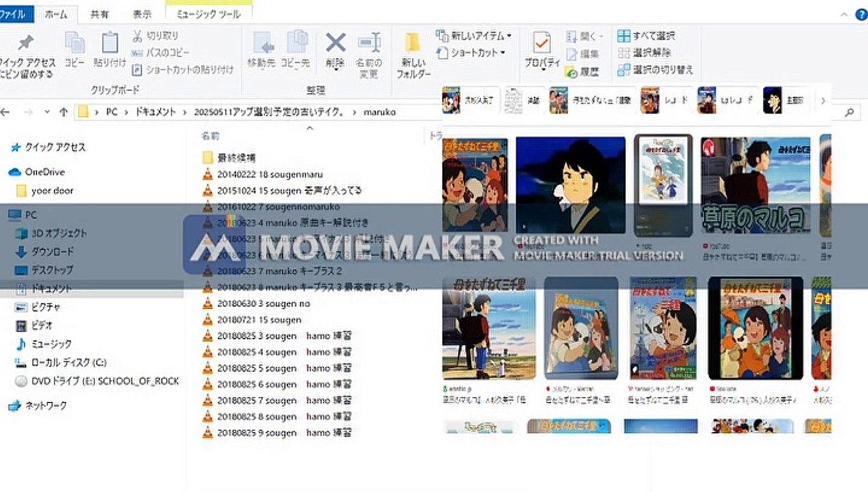This screenshot has width=868, height=492.
Task: Open yoor door folder in sidebar
Action: (x=44, y=191)
